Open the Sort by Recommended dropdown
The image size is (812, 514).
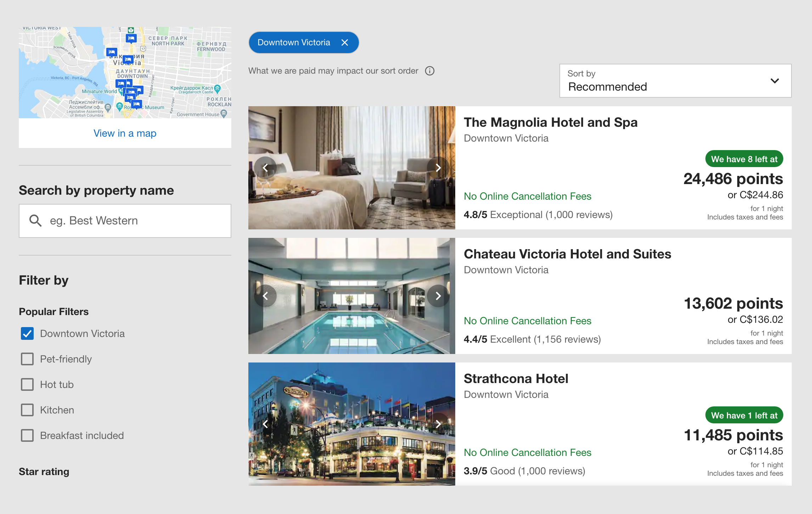point(675,81)
